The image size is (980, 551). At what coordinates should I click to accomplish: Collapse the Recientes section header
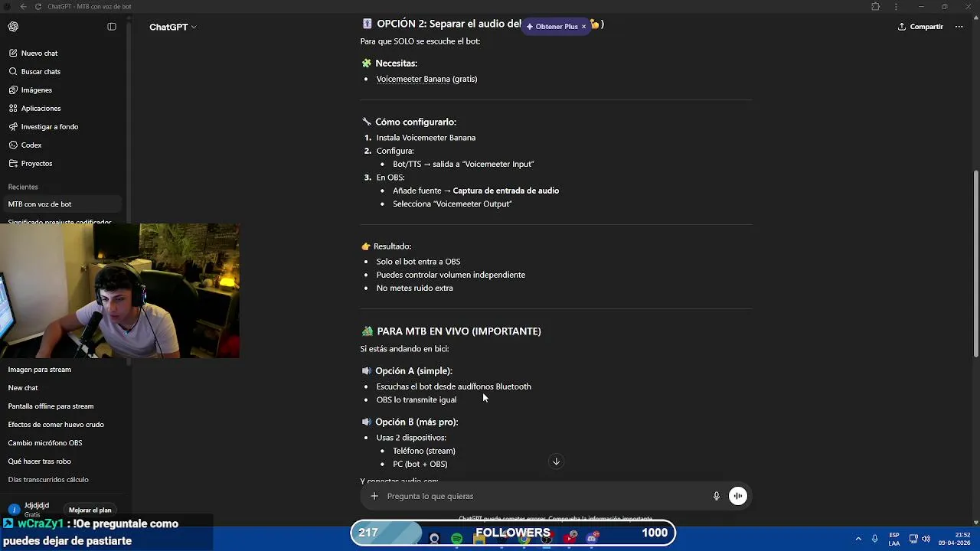pyautogui.click(x=23, y=187)
